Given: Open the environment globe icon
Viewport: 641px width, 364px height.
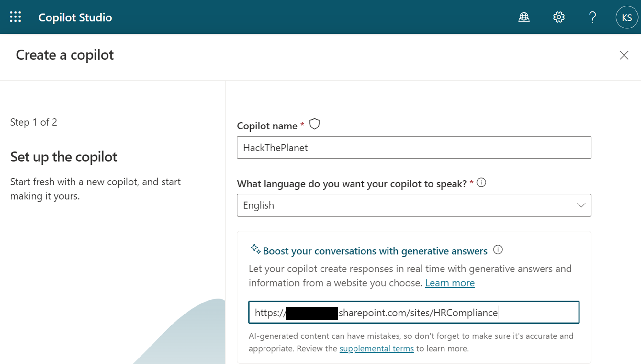Looking at the screenshot, I should point(524,17).
